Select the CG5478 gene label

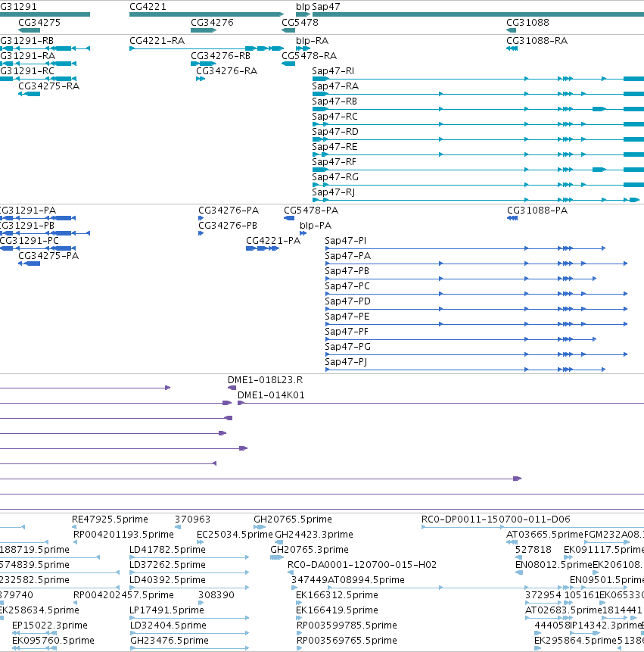pyautogui.click(x=300, y=23)
